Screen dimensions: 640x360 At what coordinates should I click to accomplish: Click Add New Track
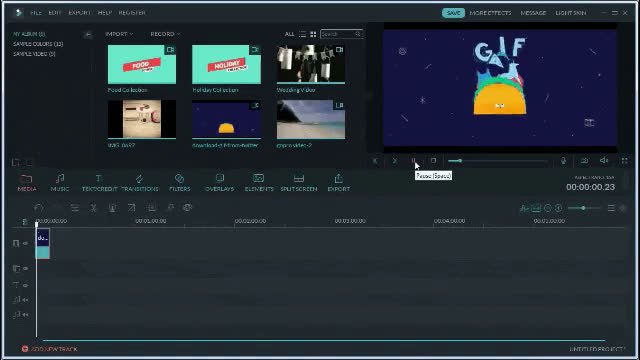(49, 349)
